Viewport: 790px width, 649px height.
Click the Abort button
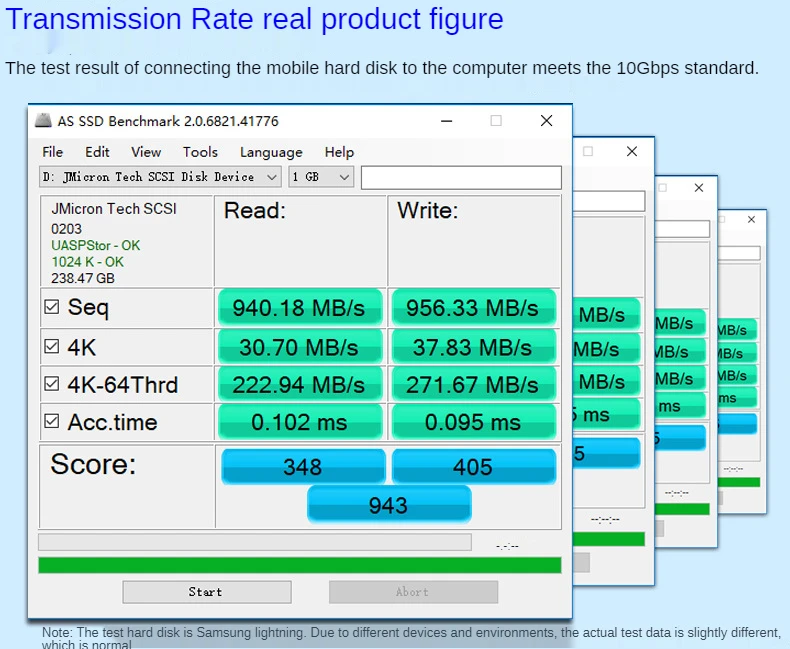click(413, 592)
